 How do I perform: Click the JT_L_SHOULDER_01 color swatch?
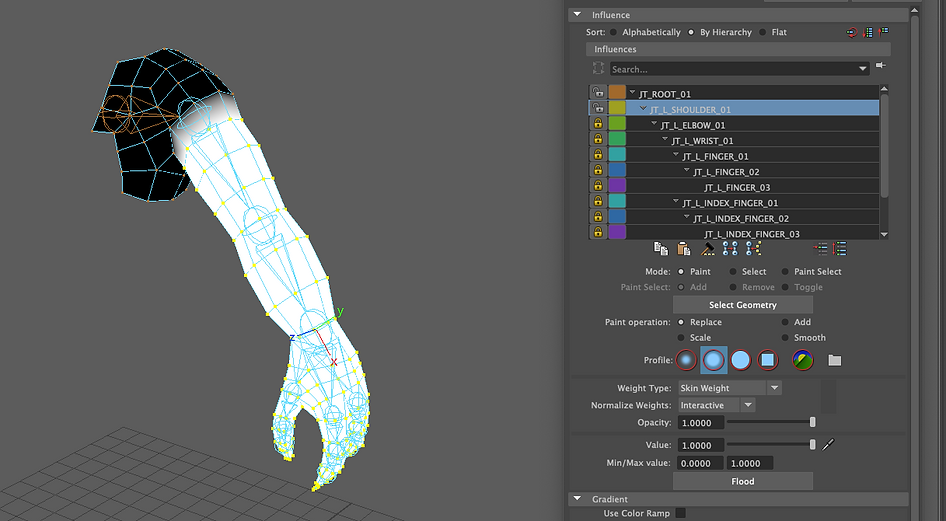click(x=617, y=108)
